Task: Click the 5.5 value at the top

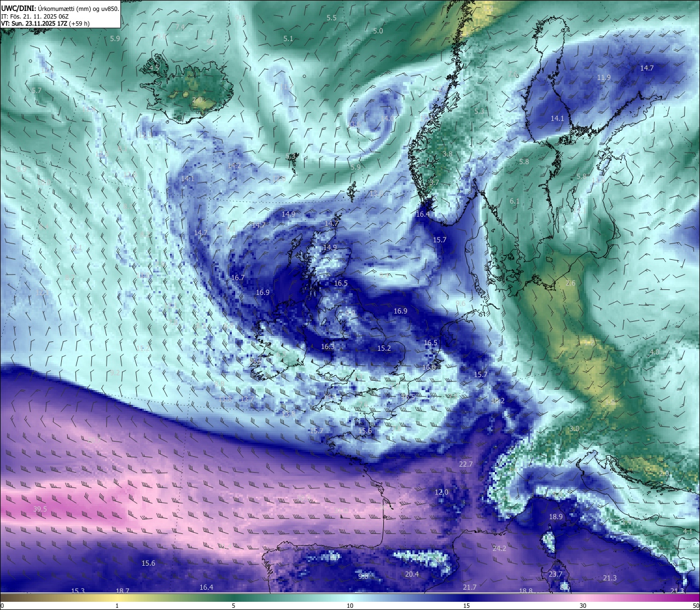Action: pos(331,18)
